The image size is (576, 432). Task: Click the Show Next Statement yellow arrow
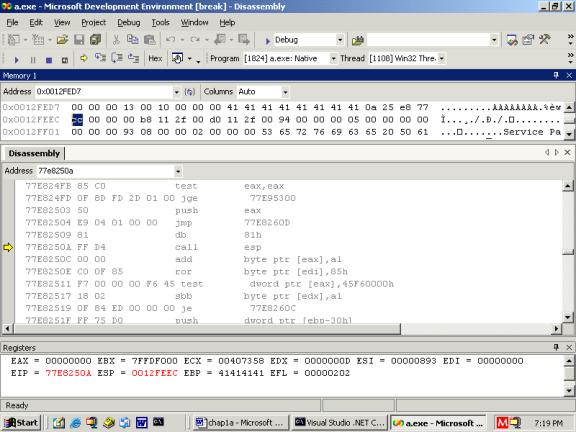click(84, 58)
